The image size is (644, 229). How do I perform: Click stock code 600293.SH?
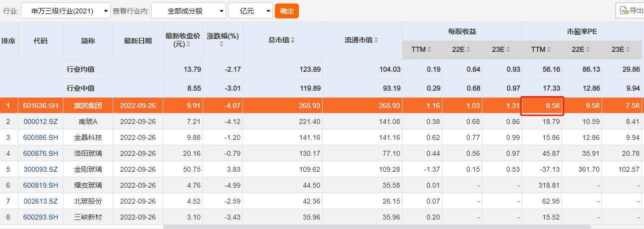pyautogui.click(x=40, y=217)
